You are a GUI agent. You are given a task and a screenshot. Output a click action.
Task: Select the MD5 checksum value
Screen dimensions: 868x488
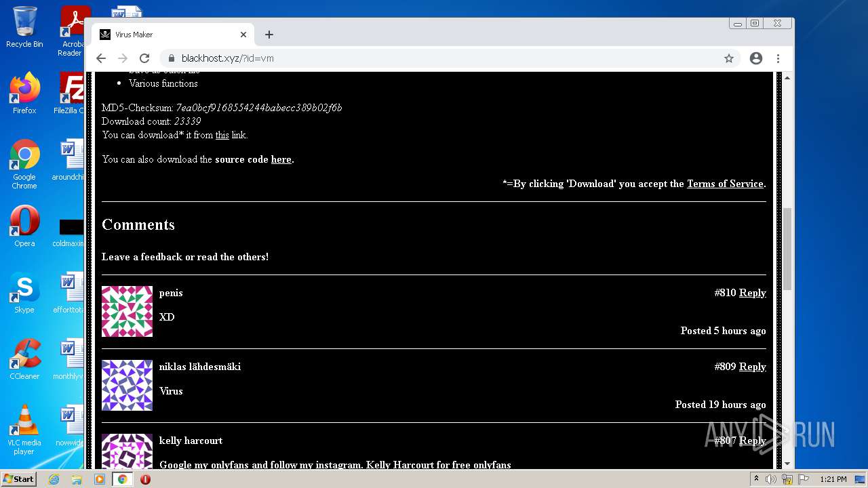(258, 108)
